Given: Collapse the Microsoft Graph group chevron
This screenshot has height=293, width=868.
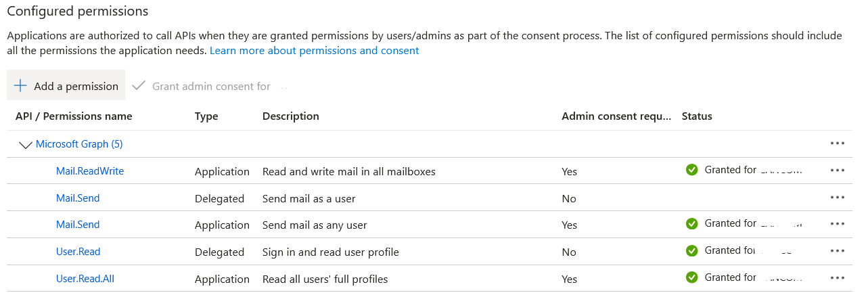Looking at the screenshot, I should pyautogui.click(x=26, y=145).
